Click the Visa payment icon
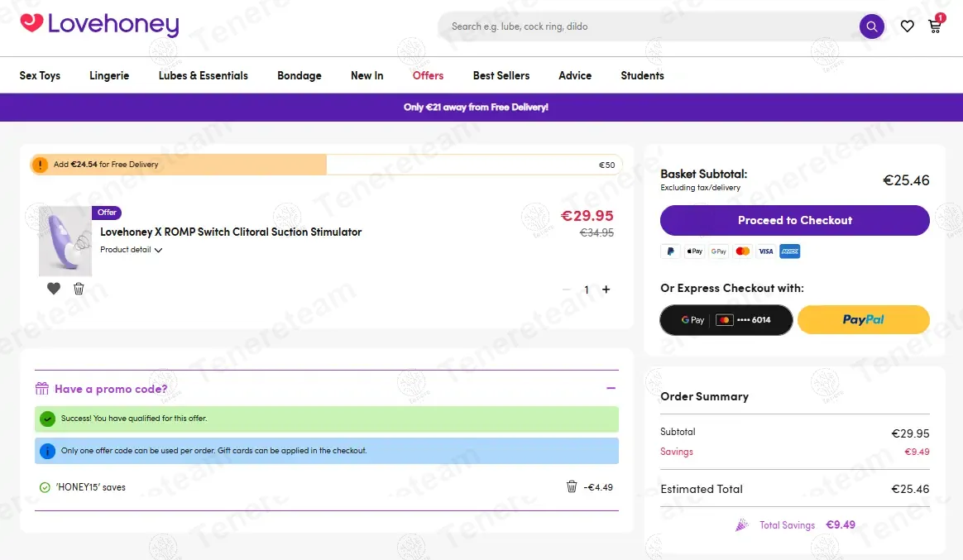 pos(766,251)
